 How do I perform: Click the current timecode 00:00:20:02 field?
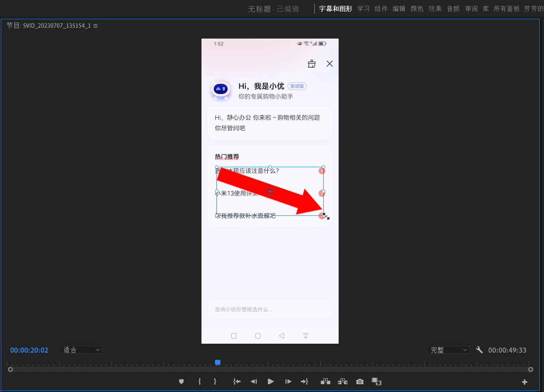click(29, 350)
